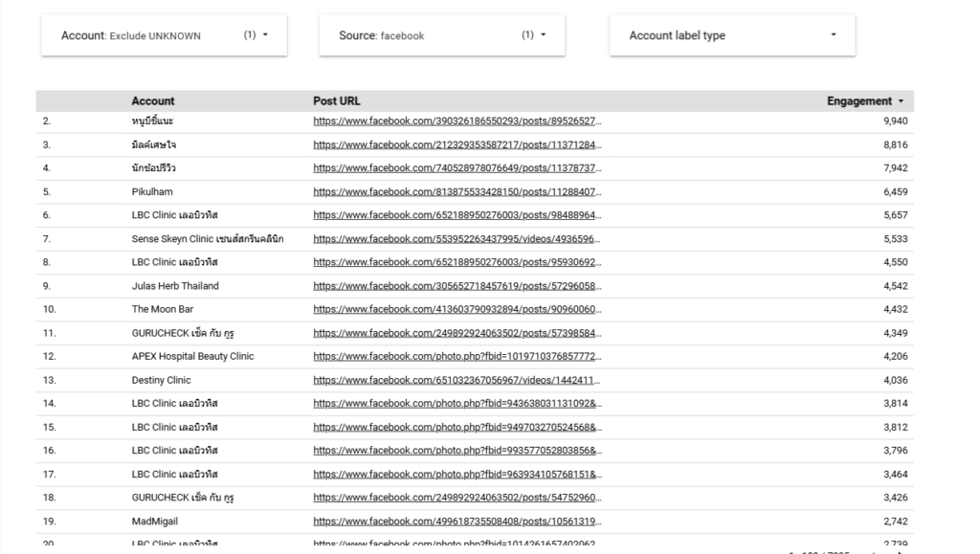This screenshot has height=554, width=980.
Task: Click the Post URL column header
Action: (336, 101)
